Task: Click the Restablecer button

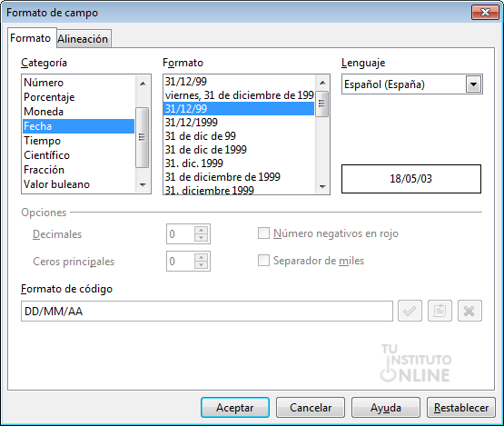Action: pyautogui.click(x=461, y=407)
